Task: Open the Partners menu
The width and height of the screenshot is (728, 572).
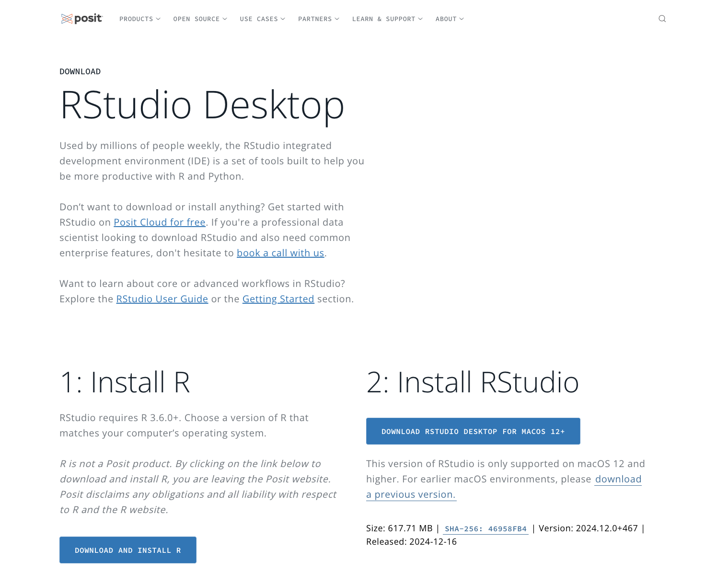Action: (319, 19)
